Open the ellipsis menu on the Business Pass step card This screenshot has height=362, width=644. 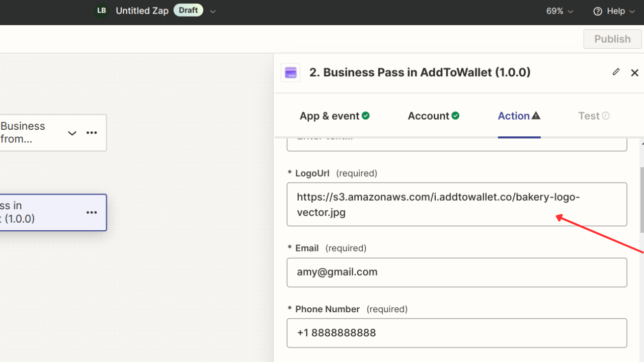tap(92, 212)
